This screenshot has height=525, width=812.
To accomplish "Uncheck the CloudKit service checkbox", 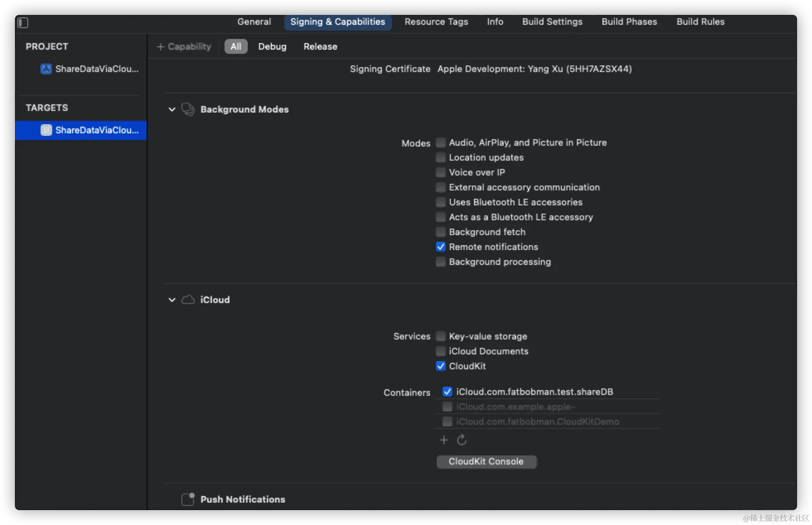I will [441, 366].
